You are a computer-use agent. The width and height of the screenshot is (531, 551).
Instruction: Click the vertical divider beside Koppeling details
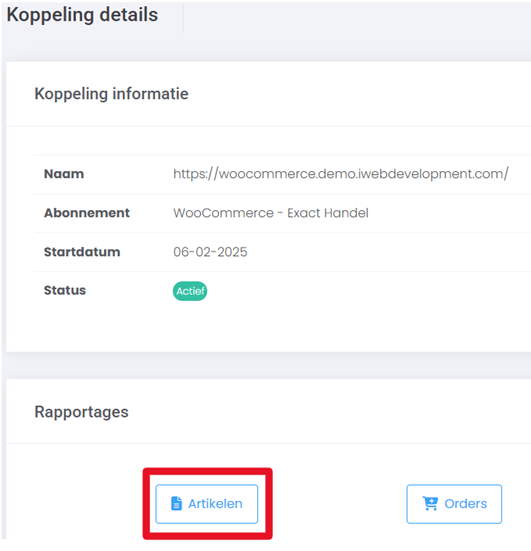[183, 18]
